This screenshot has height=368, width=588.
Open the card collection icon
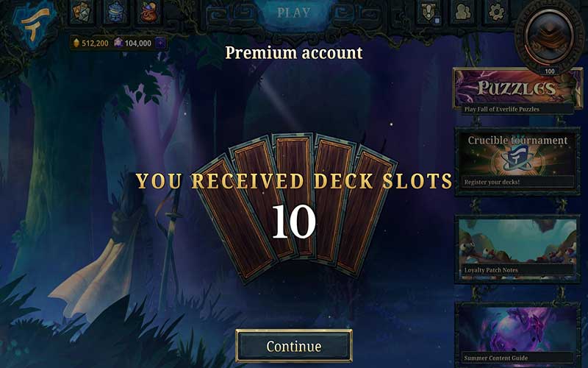tap(82, 12)
